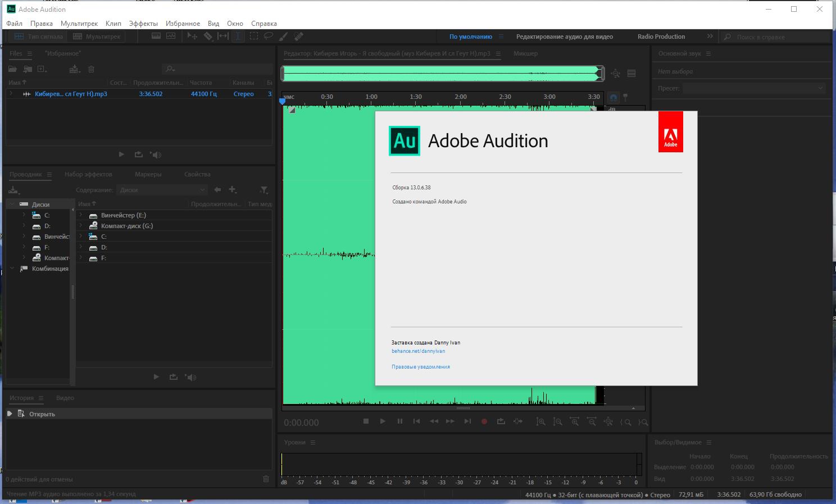Open the Файл menu

click(x=15, y=24)
